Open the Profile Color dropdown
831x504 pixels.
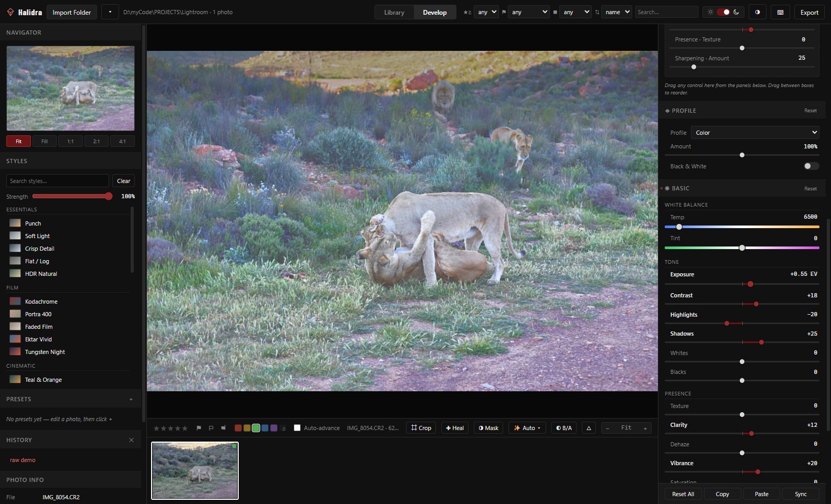click(x=755, y=133)
